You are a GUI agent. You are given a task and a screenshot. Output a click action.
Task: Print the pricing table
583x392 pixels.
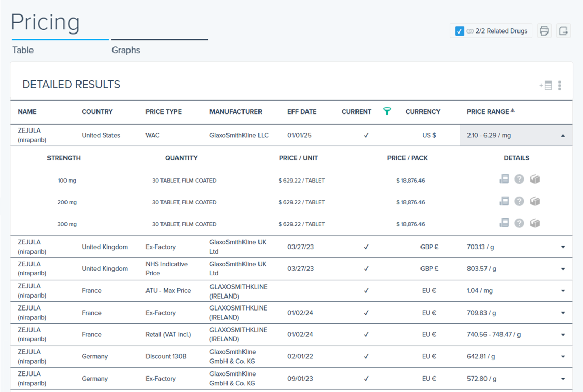coord(544,31)
